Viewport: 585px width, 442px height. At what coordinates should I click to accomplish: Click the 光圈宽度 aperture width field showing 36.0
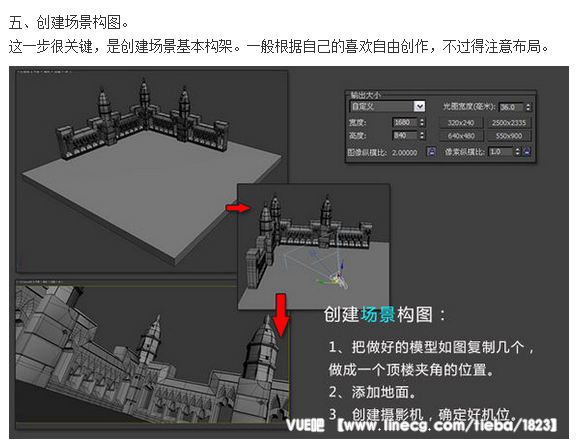pyautogui.click(x=511, y=107)
